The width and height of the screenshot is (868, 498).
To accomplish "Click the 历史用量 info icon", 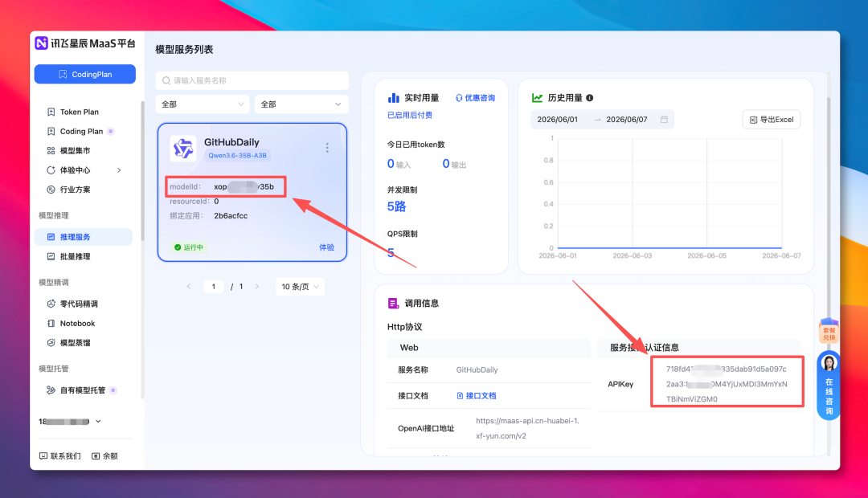I will click(590, 98).
